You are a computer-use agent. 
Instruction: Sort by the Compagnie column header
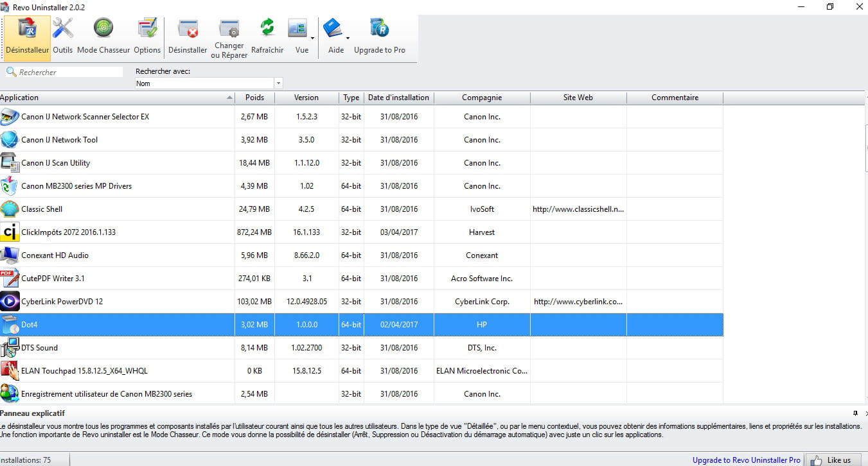tap(482, 98)
